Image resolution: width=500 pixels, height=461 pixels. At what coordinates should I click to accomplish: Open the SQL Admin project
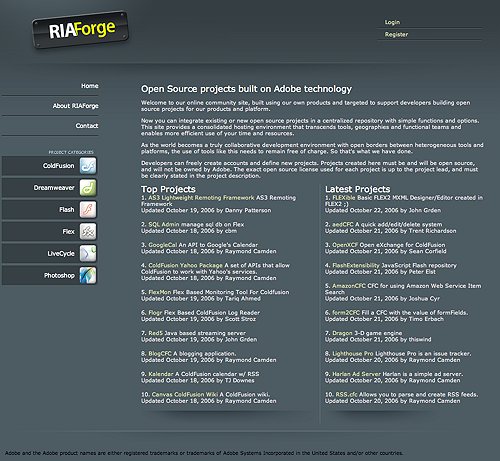(164, 224)
